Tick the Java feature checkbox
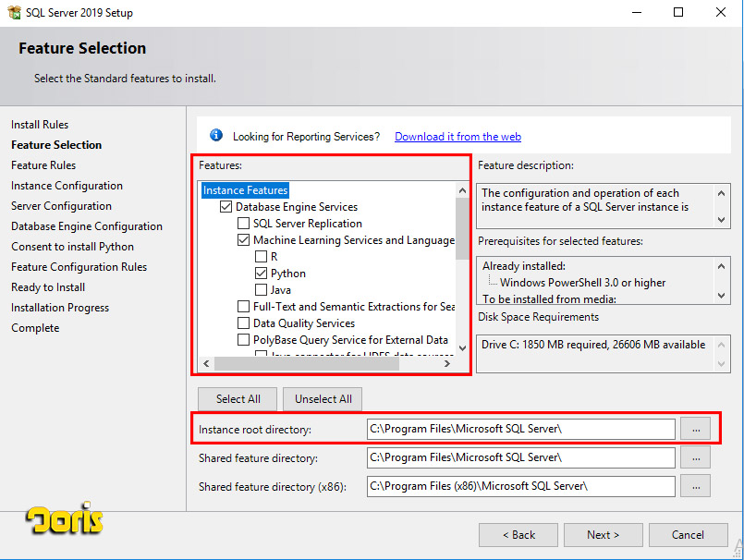The image size is (744, 560). tap(262, 290)
